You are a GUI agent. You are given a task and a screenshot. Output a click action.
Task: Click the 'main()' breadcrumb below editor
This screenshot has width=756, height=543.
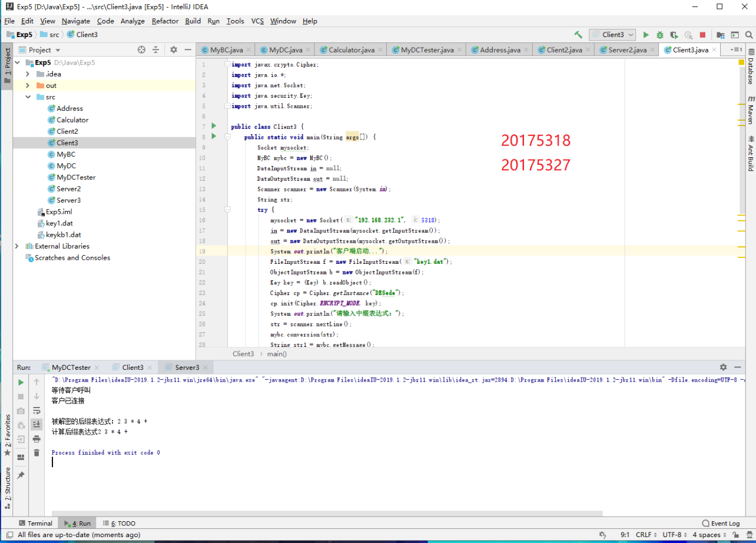click(277, 354)
